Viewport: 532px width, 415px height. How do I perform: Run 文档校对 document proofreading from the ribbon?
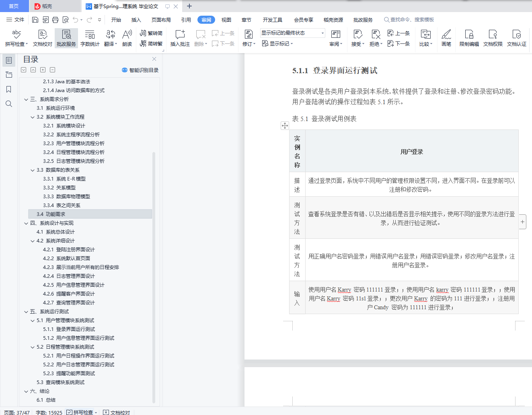click(x=43, y=38)
